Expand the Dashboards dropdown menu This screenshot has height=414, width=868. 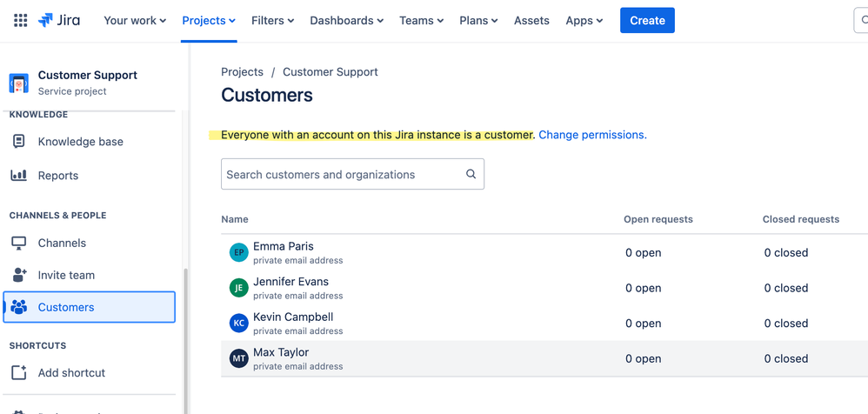pyautogui.click(x=347, y=20)
